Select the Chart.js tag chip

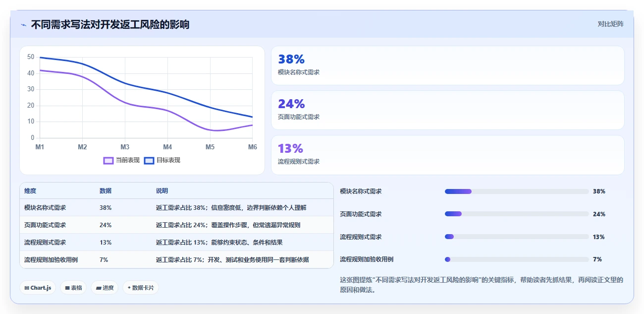click(x=37, y=288)
